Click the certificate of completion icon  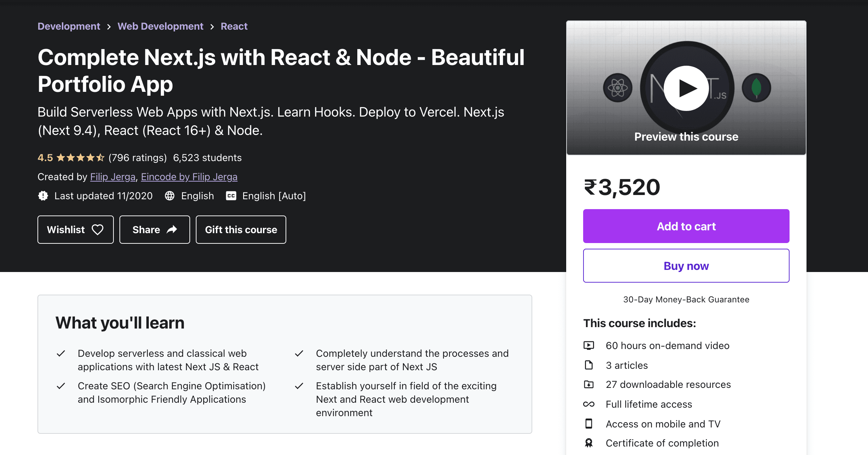589,443
